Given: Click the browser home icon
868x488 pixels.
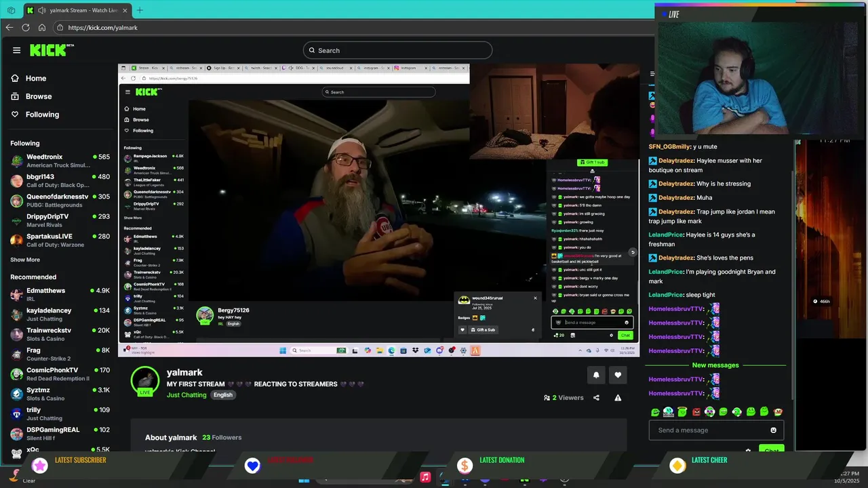Looking at the screenshot, I should point(42,28).
